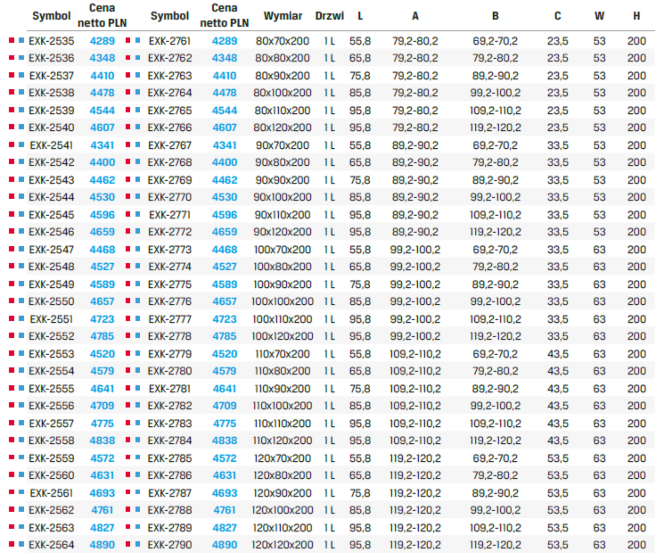The image size is (656, 560).
Task: Click the second Cena netto PLN header
Action: pos(225,15)
